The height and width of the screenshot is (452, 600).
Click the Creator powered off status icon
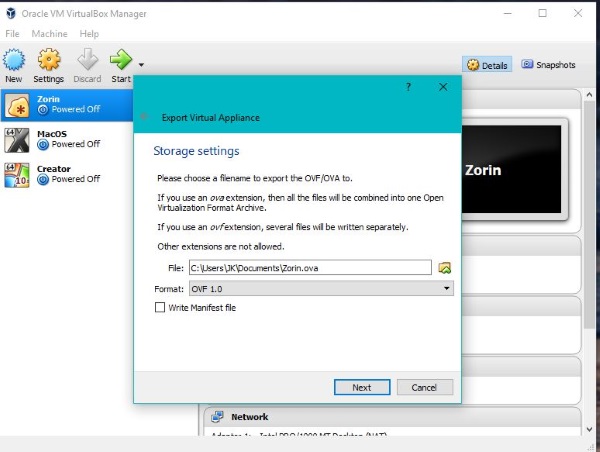(43, 179)
